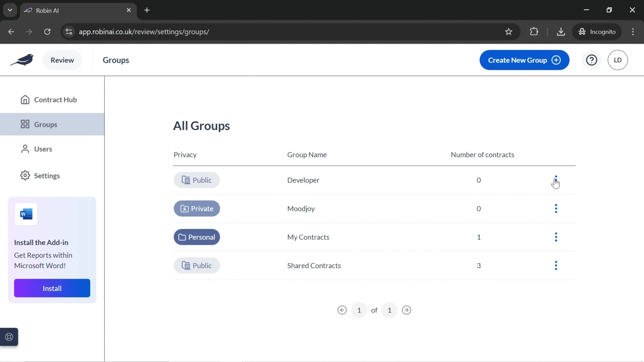644x362 pixels.
Task: Click the Contract Hub sidebar icon
Action: pyautogui.click(x=25, y=99)
